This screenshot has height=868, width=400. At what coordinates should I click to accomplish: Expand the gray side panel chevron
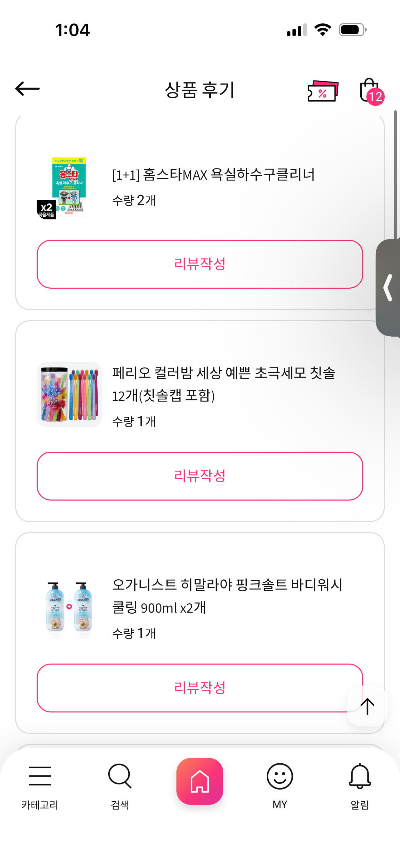(x=388, y=288)
